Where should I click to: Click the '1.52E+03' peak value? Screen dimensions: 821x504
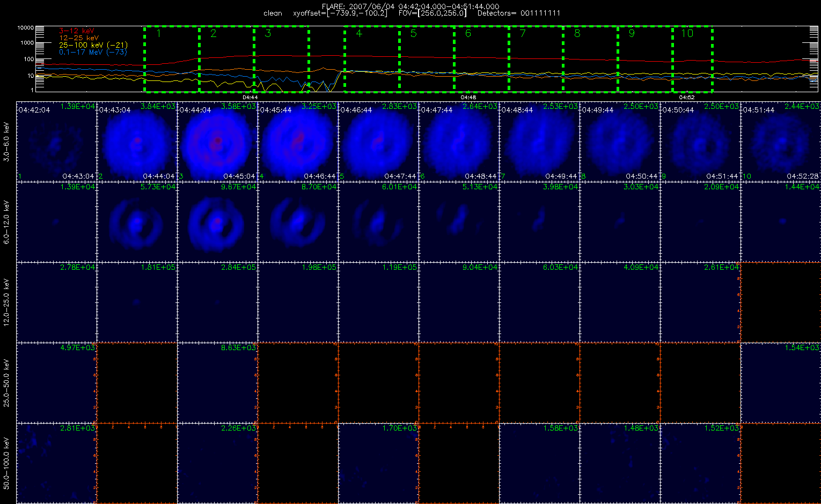click(722, 428)
